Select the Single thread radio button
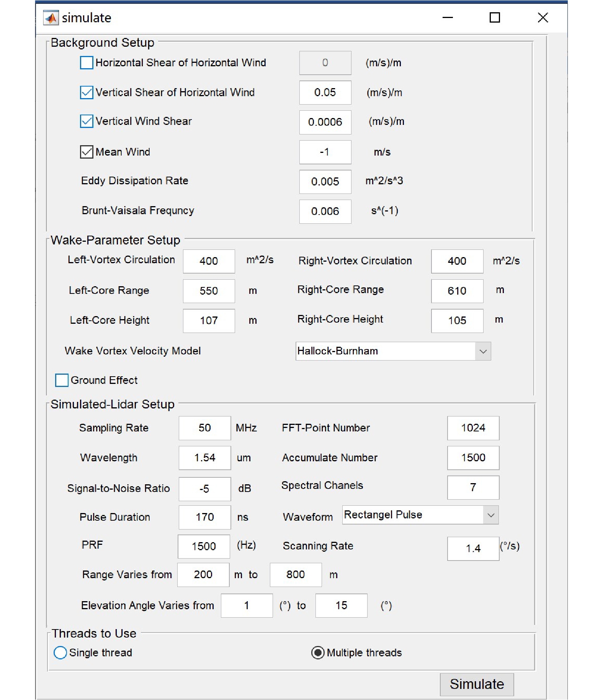The image size is (603, 700). pyautogui.click(x=60, y=652)
